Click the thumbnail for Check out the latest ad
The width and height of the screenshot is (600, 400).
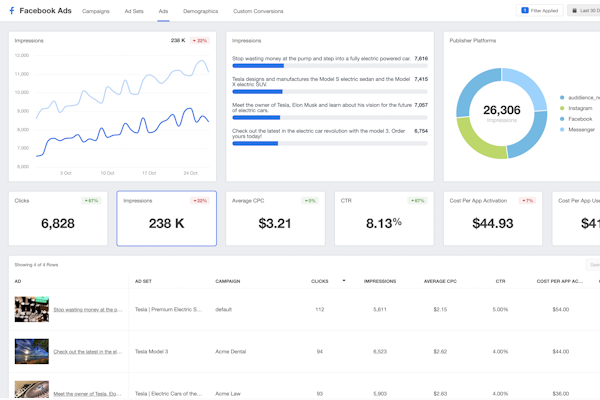pyautogui.click(x=32, y=351)
